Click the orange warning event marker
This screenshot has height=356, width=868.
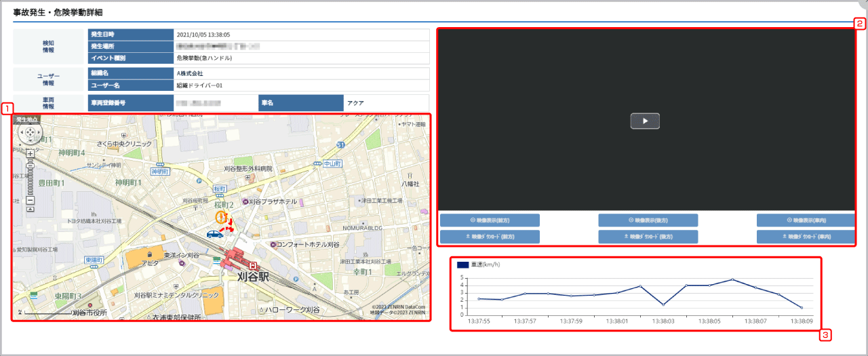[220, 217]
